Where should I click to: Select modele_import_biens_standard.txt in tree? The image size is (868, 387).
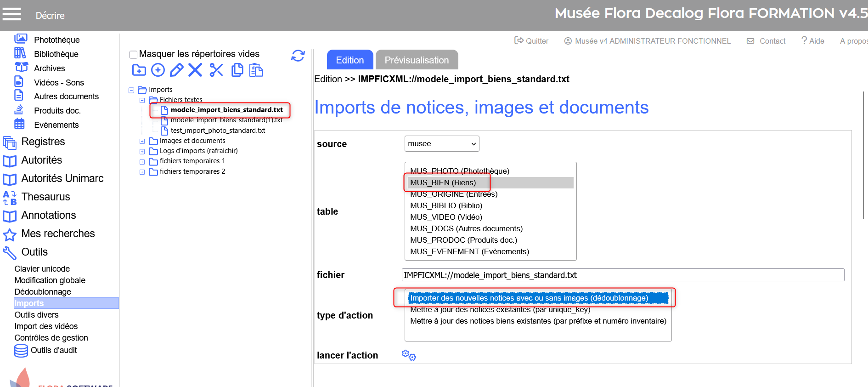[x=227, y=110]
